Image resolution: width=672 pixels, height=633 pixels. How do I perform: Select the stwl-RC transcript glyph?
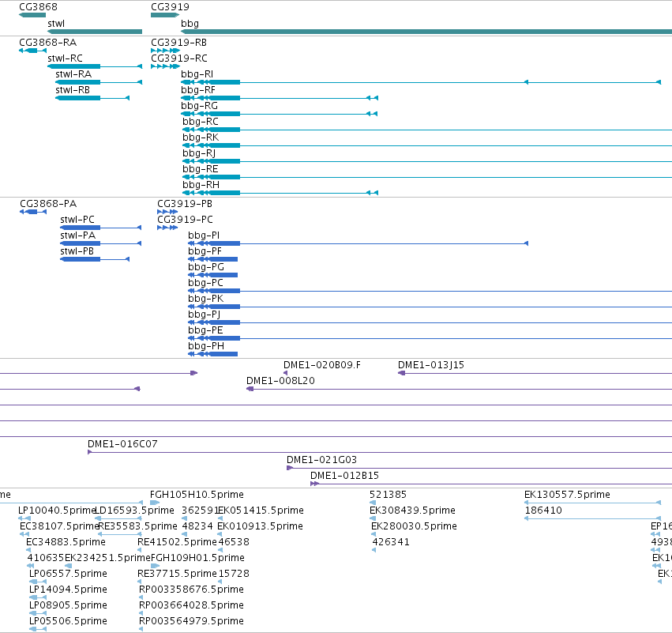tap(95, 66)
